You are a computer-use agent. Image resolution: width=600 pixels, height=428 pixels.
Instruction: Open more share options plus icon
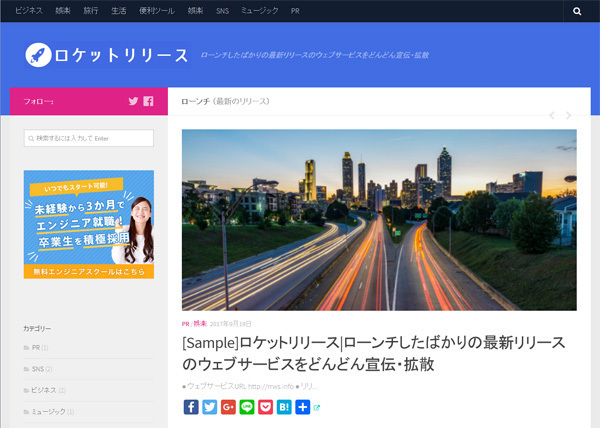[x=302, y=407]
